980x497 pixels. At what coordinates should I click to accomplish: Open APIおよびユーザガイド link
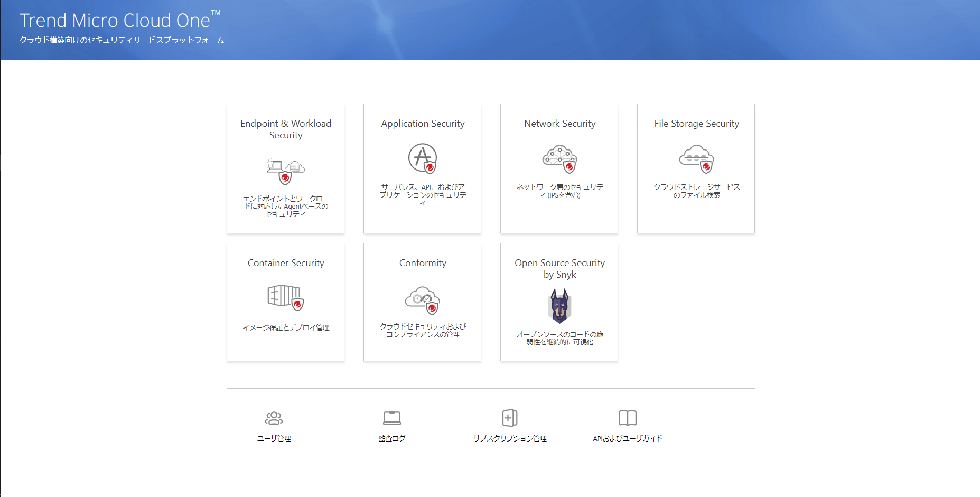[x=628, y=438]
